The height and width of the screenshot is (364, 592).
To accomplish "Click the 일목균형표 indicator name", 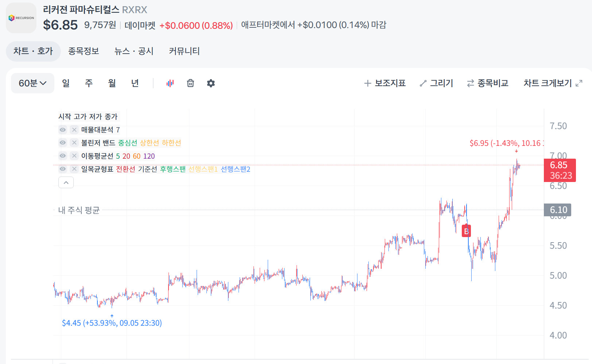I will (x=97, y=169).
